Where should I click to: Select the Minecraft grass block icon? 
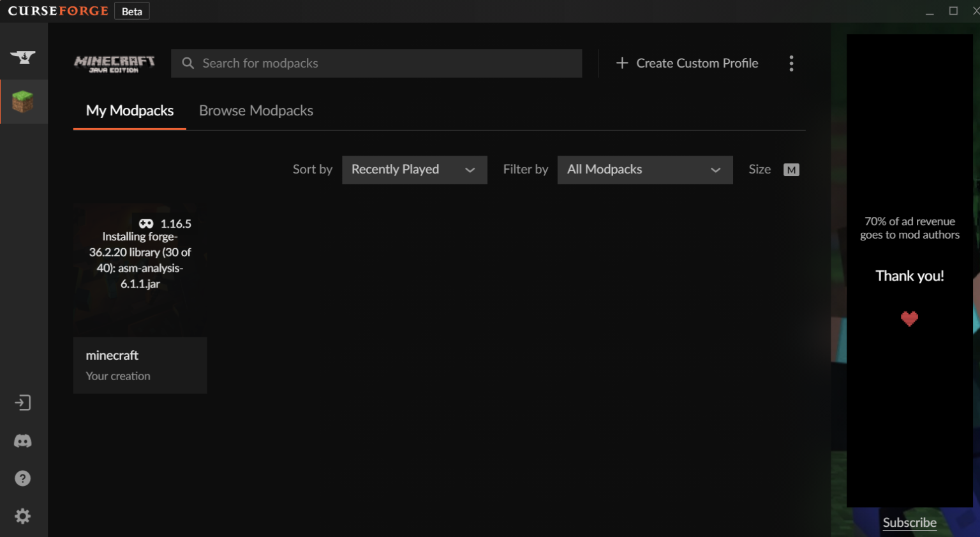point(23,101)
